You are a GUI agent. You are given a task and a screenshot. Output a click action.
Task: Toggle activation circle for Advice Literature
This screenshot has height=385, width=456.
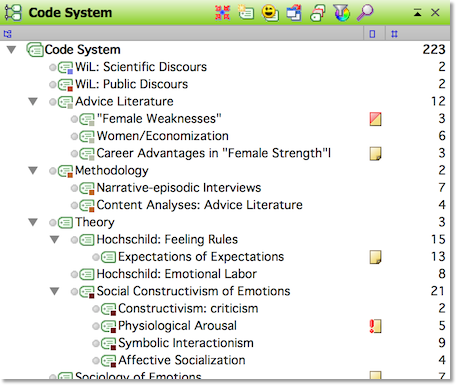[53, 102]
